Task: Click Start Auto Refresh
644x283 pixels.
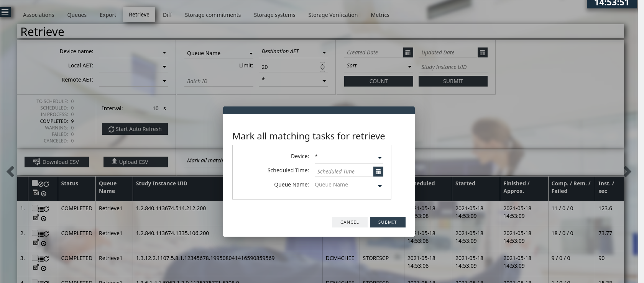Action: pos(135,129)
